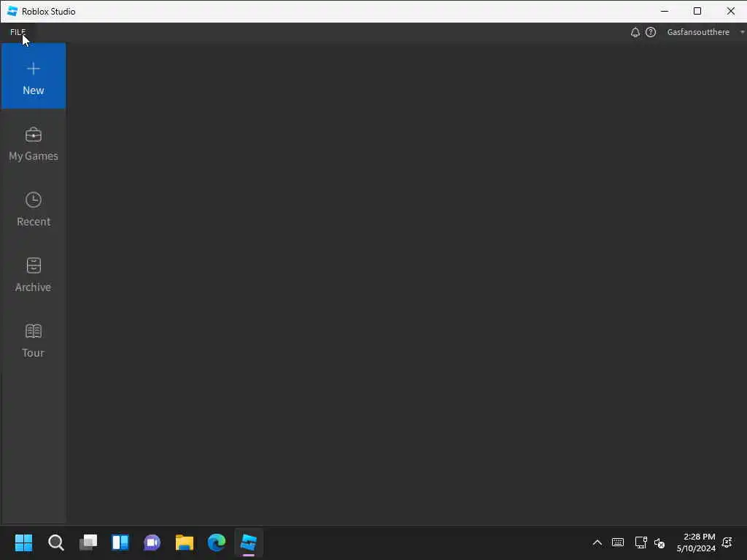747x560 pixels.
Task: Open notifications bell icon
Action: click(x=635, y=32)
